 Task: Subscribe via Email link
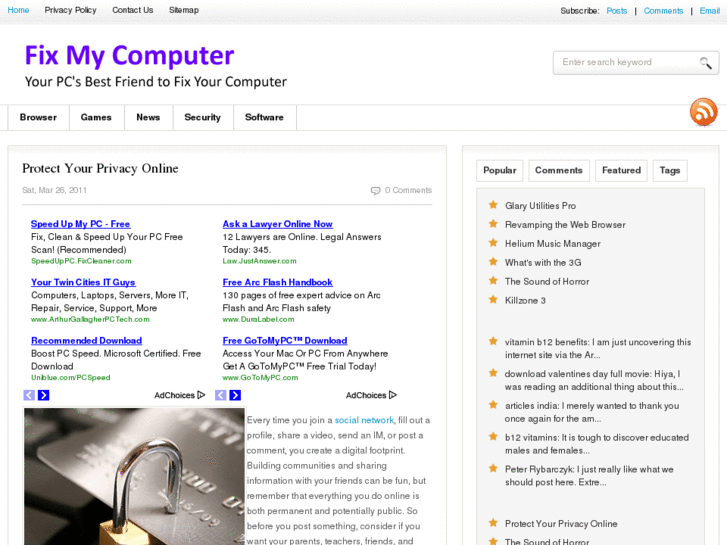(x=710, y=11)
